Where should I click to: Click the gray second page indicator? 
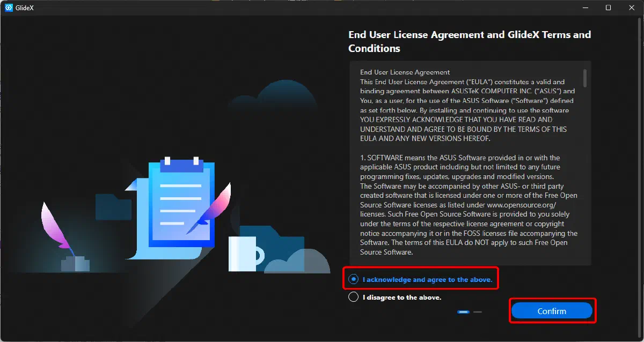(478, 311)
